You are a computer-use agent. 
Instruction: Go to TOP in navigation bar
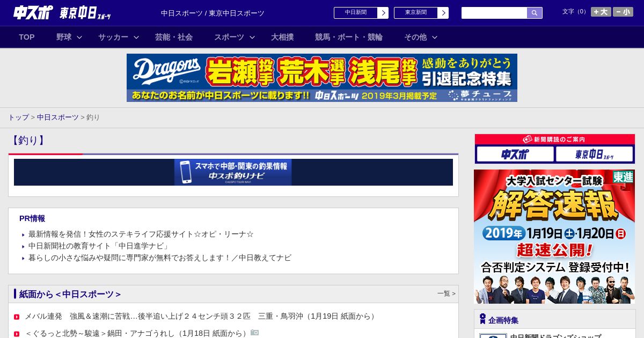tap(27, 37)
